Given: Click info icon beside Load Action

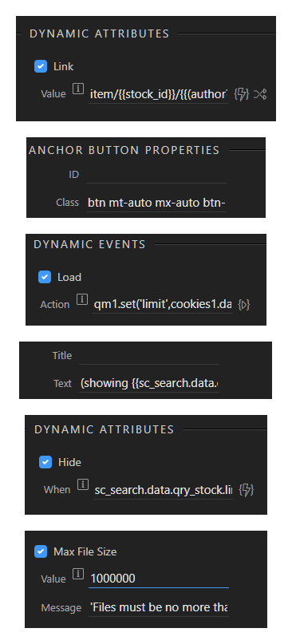Looking at the screenshot, I should 82,300.
